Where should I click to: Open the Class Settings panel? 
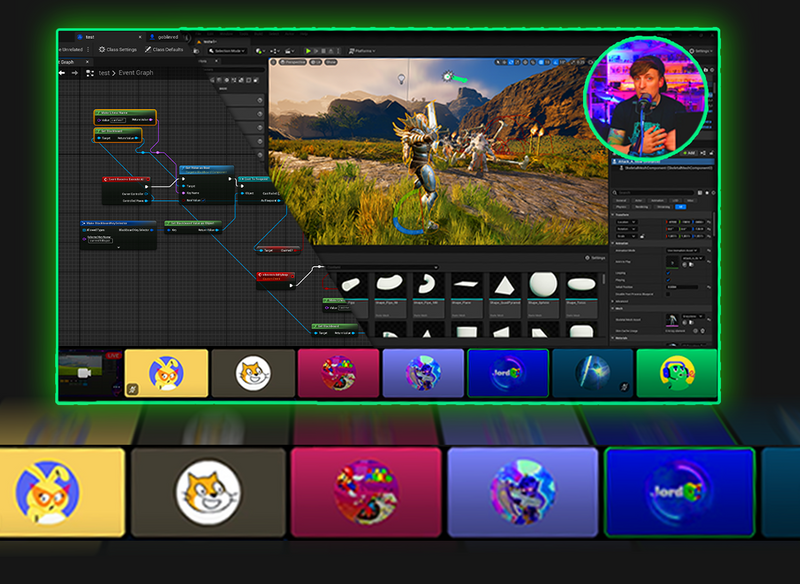pos(121,49)
